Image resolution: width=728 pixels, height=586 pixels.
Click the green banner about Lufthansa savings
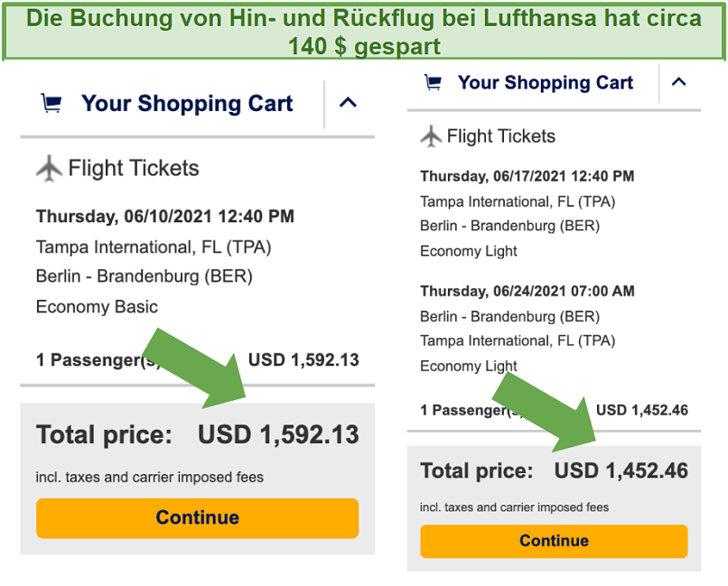[364, 32]
